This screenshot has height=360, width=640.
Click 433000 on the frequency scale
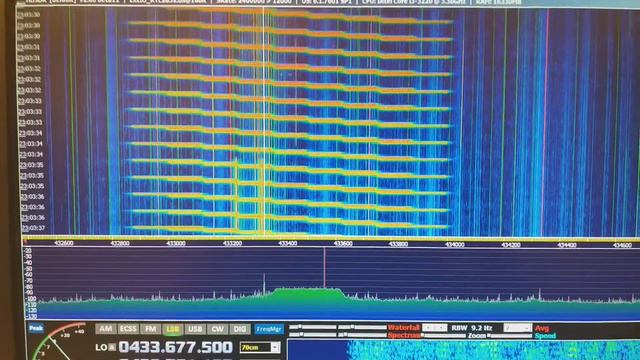[x=176, y=243]
